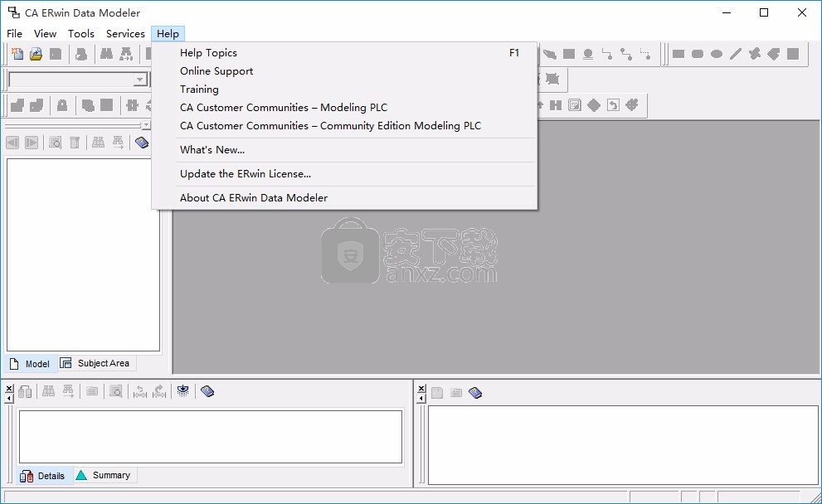Open the Model Explorer toolbar options arrow

(x=146, y=125)
